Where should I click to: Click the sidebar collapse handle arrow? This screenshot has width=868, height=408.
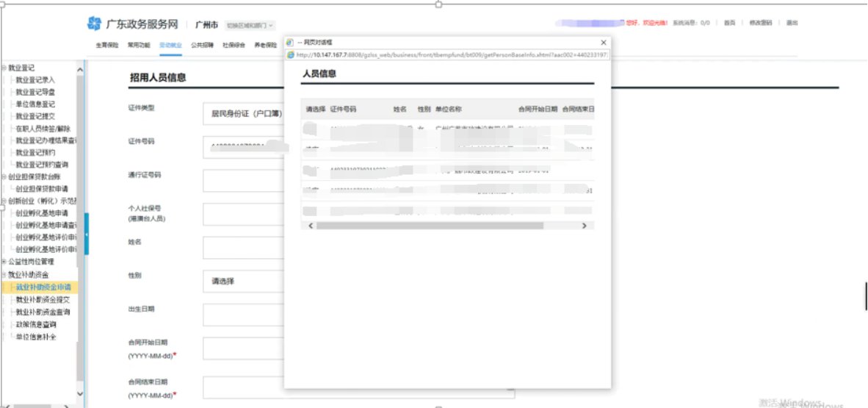[x=87, y=234]
